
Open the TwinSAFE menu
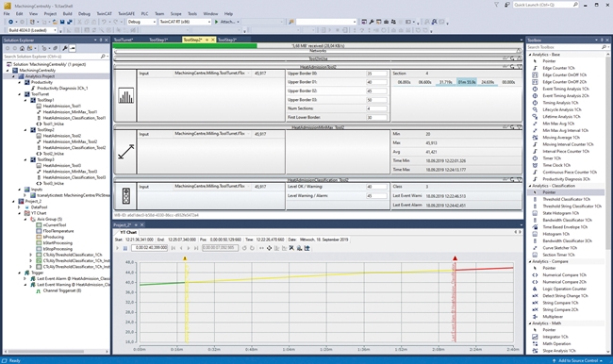coord(125,14)
